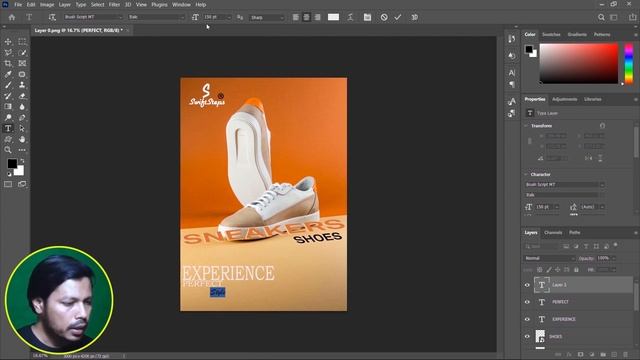Viewport: 640px width, 360px height.
Task: Open font style dropdown in options bar
Action: (156, 17)
